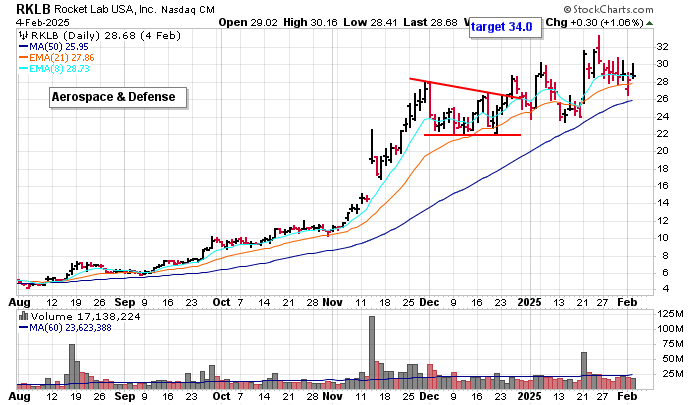700x405 pixels.
Task: Click the 2025 label on the price chart date axis
Action: pyautogui.click(x=529, y=302)
